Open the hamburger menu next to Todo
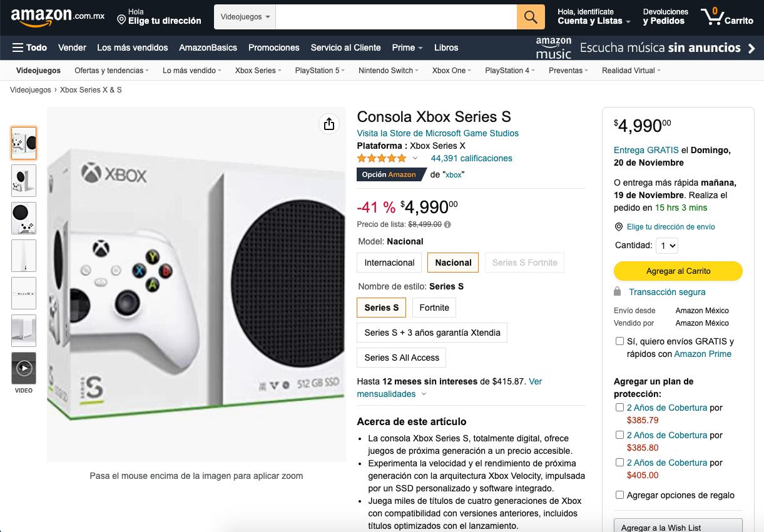Screen dimensions: 764x532 point(18,48)
